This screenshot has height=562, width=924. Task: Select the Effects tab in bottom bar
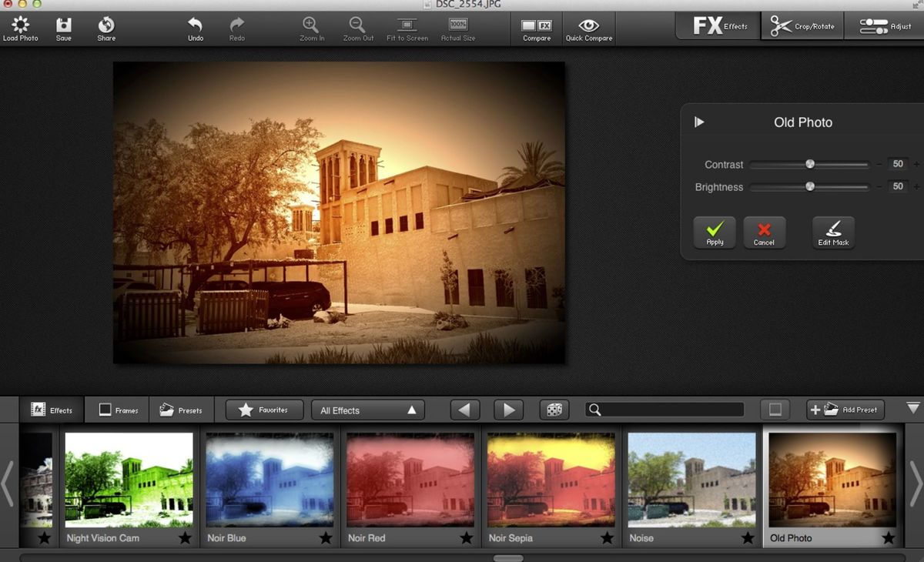pos(52,410)
